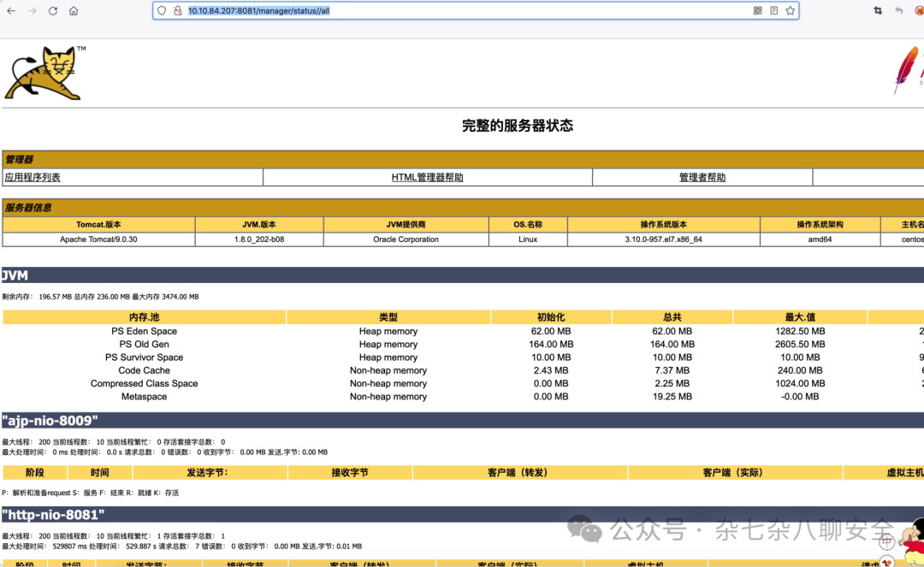Click the browser forward arrow
This screenshot has width=924, height=567.
(x=32, y=10)
